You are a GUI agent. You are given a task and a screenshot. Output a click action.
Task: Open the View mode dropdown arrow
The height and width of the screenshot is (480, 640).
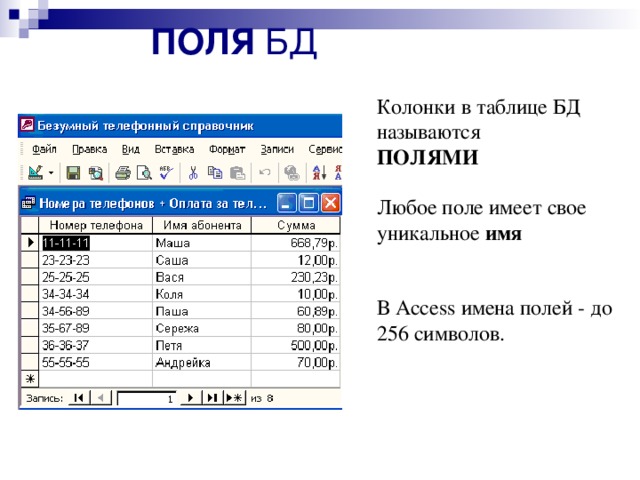[51, 173]
